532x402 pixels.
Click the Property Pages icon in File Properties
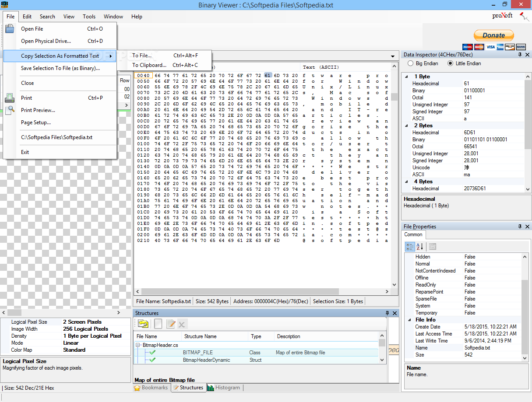pyautogui.click(x=433, y=246)
